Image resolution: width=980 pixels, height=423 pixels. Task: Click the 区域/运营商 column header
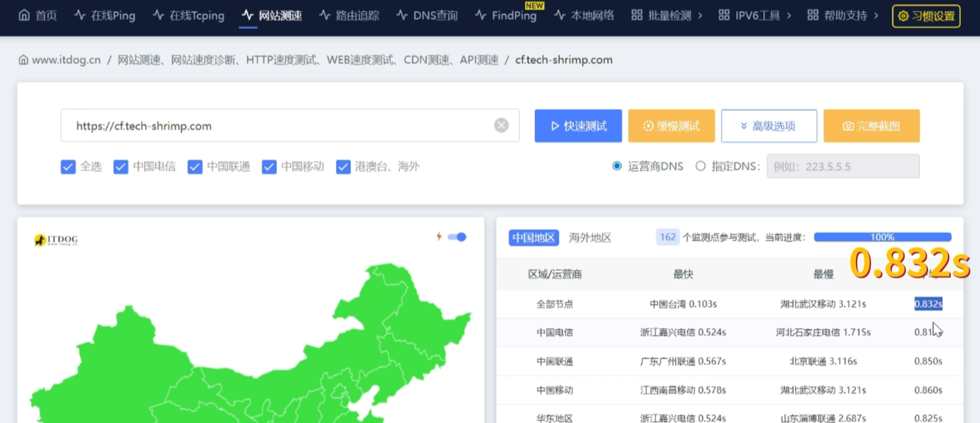(x=555, y=274)
